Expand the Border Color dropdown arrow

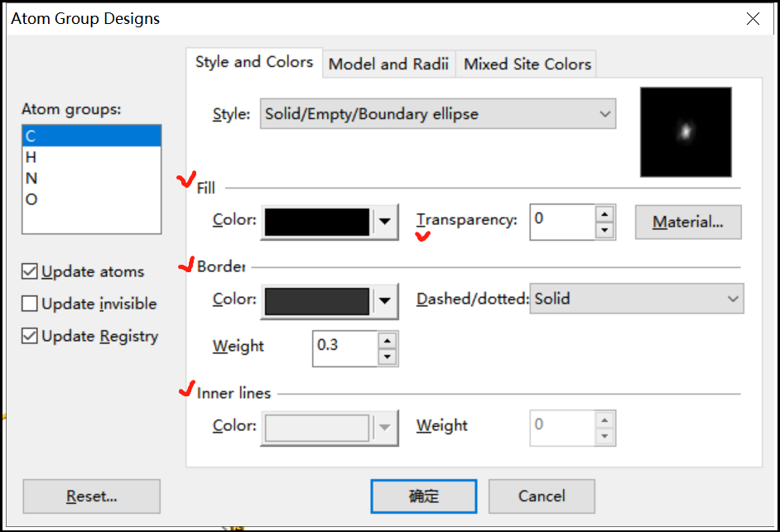click(x=385, y=300)
